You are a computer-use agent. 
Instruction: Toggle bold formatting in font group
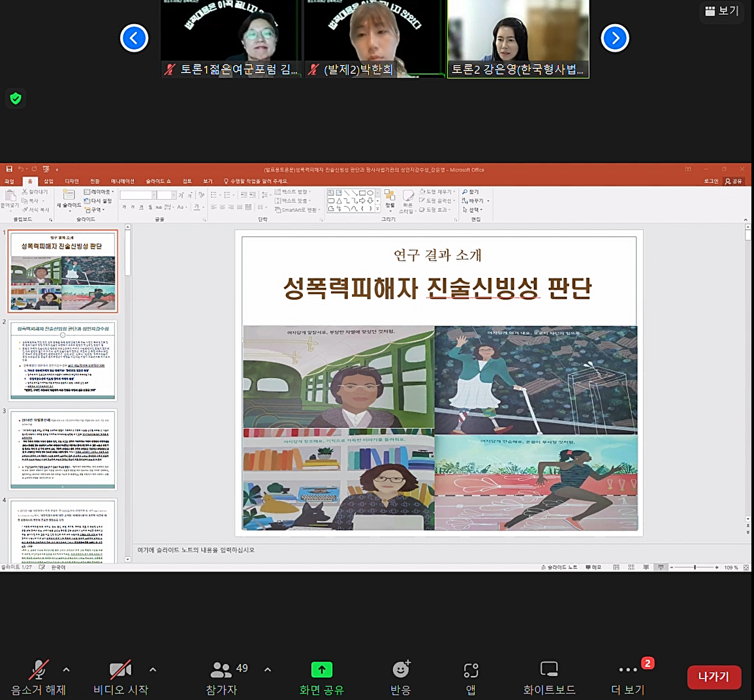point(124,207)
